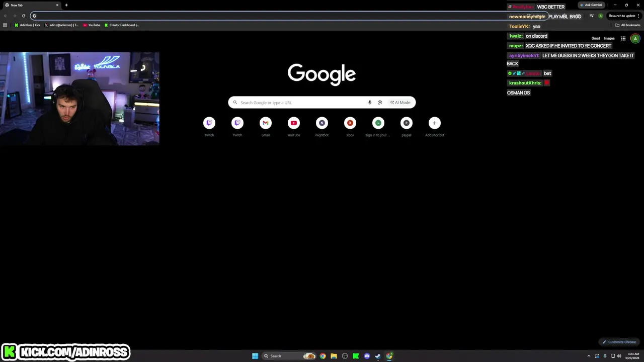
Task: Open the Creator Dashboard bookmark
Action: pos(121,25)
